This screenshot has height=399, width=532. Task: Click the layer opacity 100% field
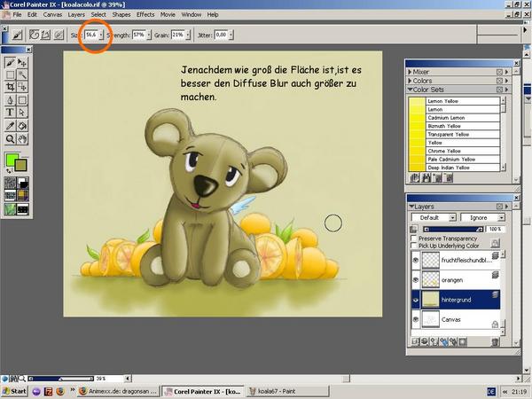coord(496,230)
